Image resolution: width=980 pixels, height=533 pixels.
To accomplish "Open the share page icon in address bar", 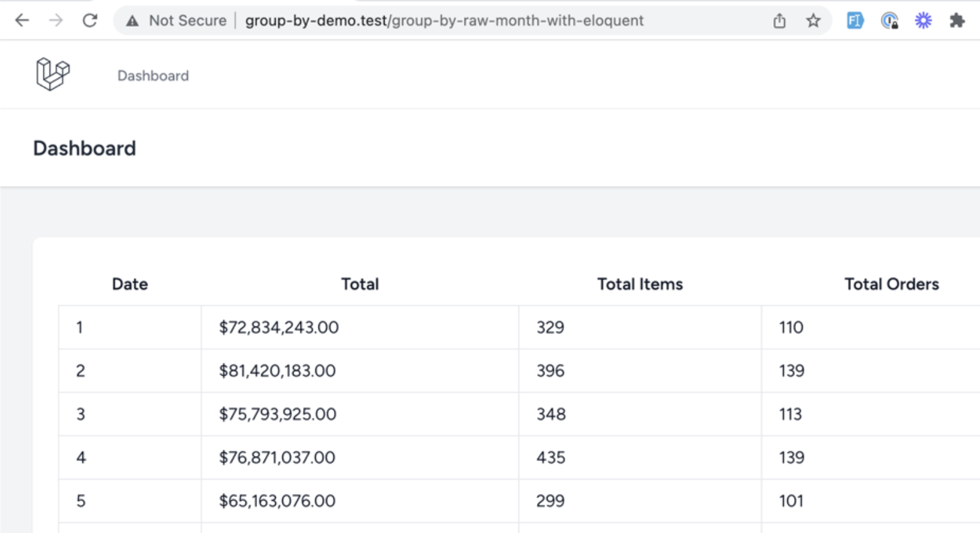I will pyautogui.click(x=779, y=20).
